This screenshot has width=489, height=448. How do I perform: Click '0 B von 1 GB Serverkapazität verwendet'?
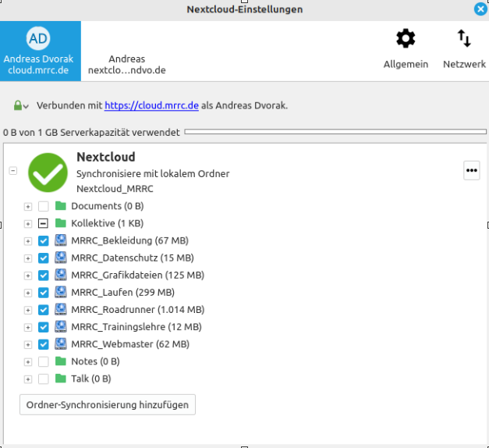[91, 133]
